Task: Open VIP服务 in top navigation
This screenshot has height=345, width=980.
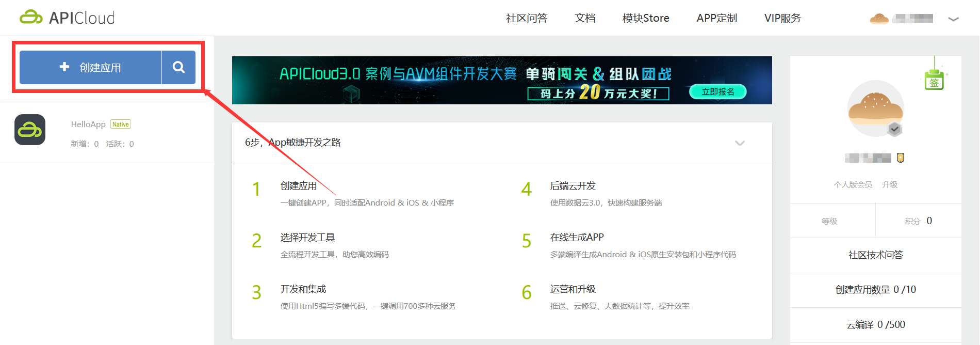Action: click(x=782, y=18)
